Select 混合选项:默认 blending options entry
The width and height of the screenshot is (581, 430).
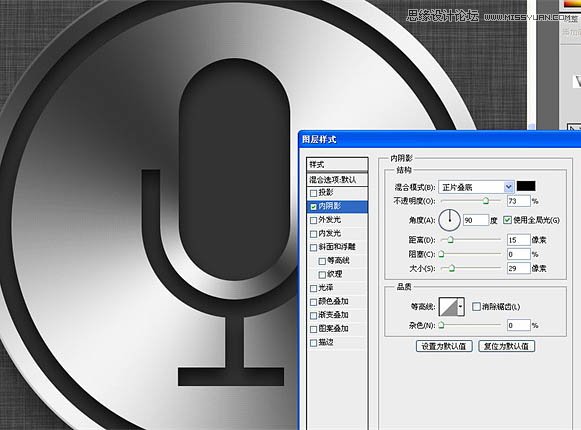click(x=337, y=180)
